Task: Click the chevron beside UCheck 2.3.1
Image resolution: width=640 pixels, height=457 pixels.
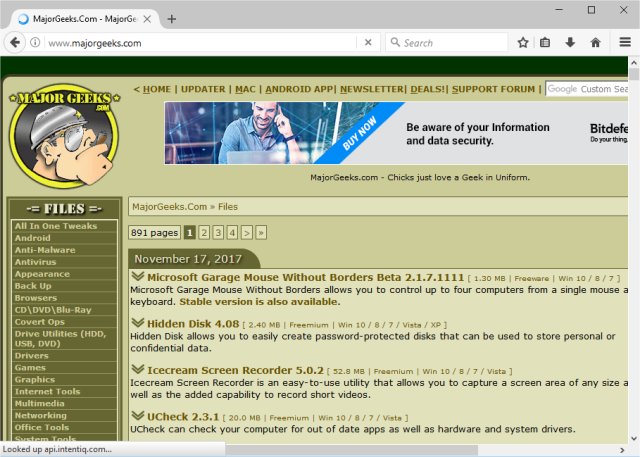Action: (137, 414)
